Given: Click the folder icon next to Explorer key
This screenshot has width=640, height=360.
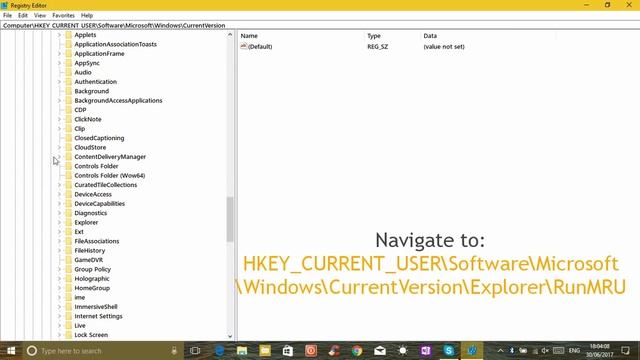Looking at the screenshot, I should [69, 222].
